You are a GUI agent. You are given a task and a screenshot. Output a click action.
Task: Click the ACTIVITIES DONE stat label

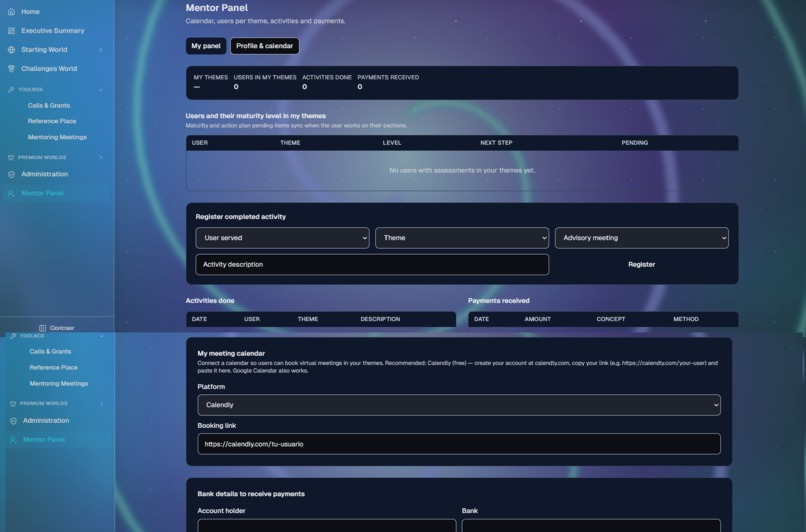tap(327, 78)
